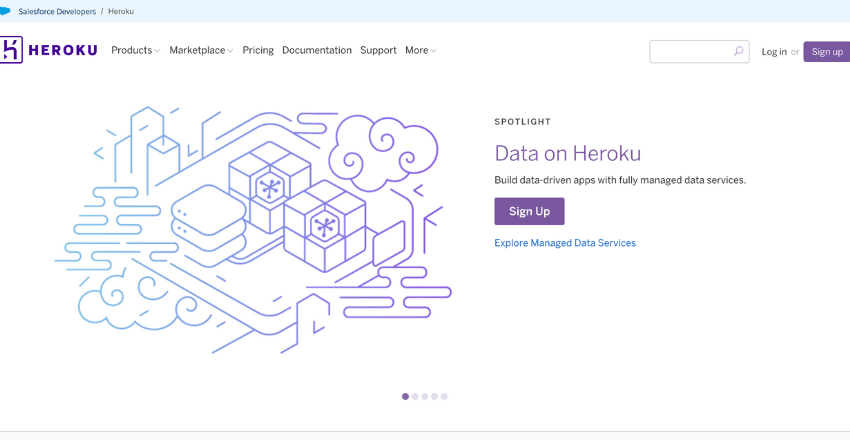
Task: Switch to the fourth carousel slide dot
Action: pyautogui.click(x=434, y=397)
